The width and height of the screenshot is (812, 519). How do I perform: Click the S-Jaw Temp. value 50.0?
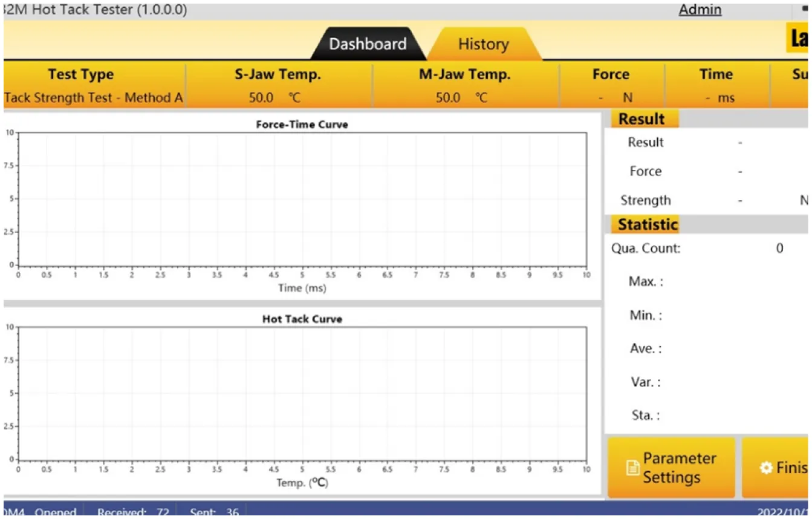[x=261, y=98]
